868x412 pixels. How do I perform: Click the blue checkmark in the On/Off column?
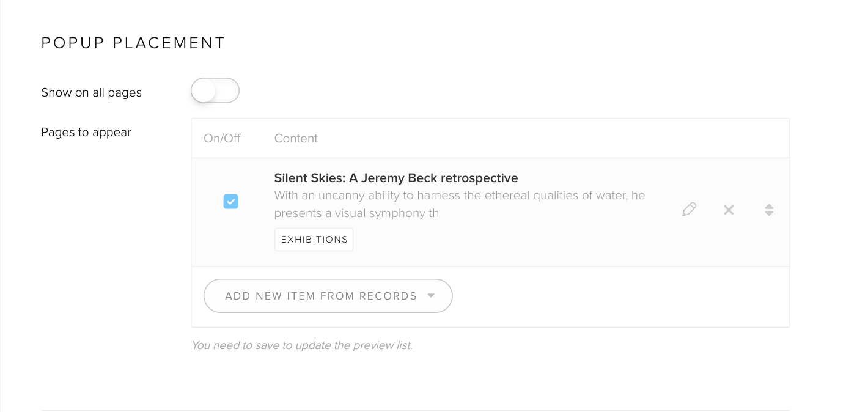(x=230, y=201)
